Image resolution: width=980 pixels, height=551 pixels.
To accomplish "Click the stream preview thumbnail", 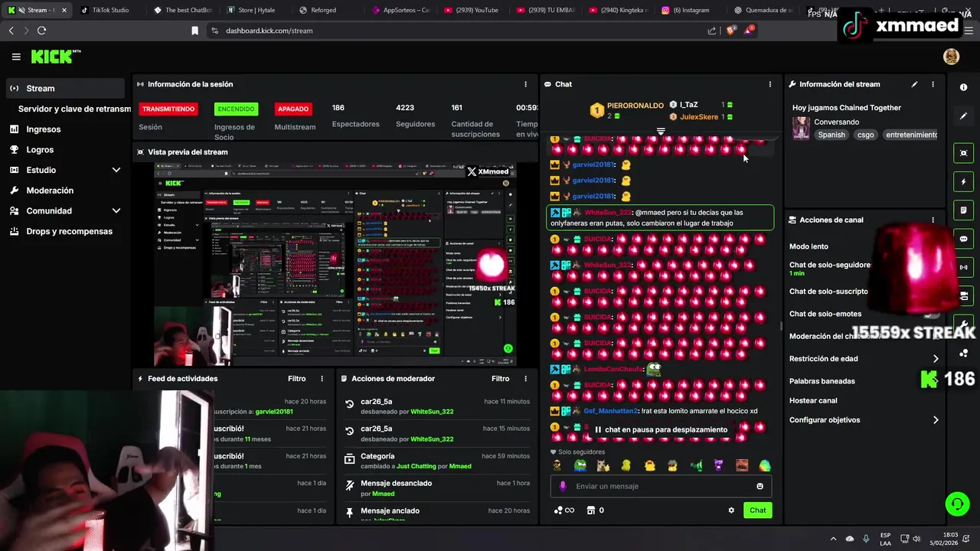I will (x=335, y=264).
